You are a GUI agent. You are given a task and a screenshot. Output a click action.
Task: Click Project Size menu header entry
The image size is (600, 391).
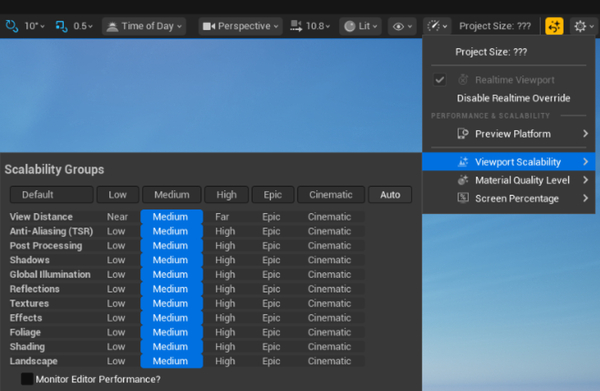point(491,52)
